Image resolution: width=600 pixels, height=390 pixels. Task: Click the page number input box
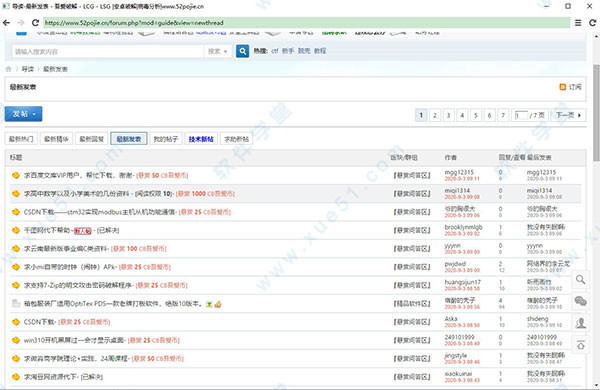point(521,115)
